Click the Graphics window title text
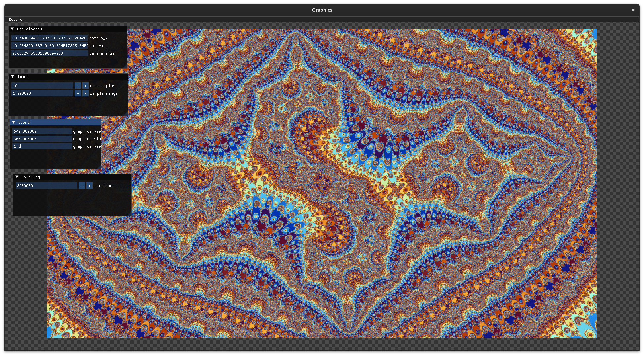Viewport: 644px width, 356px height. coord(322,10)
